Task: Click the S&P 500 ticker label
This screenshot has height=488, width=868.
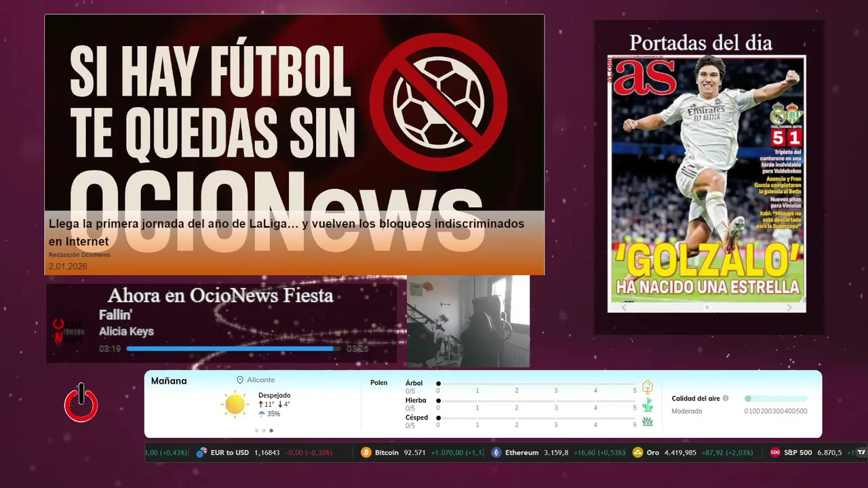Action: tap(798, 453)
